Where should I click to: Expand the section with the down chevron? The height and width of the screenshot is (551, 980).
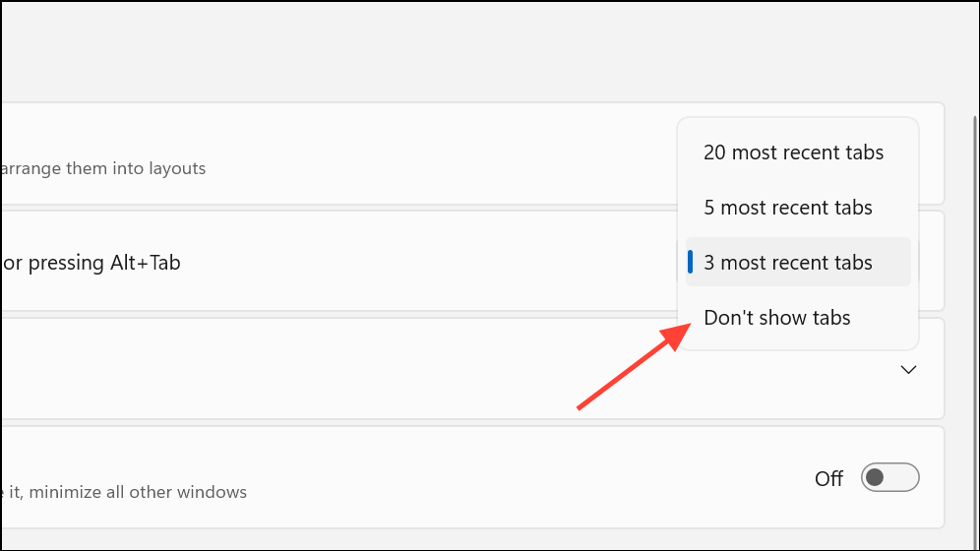click(909, 370)
